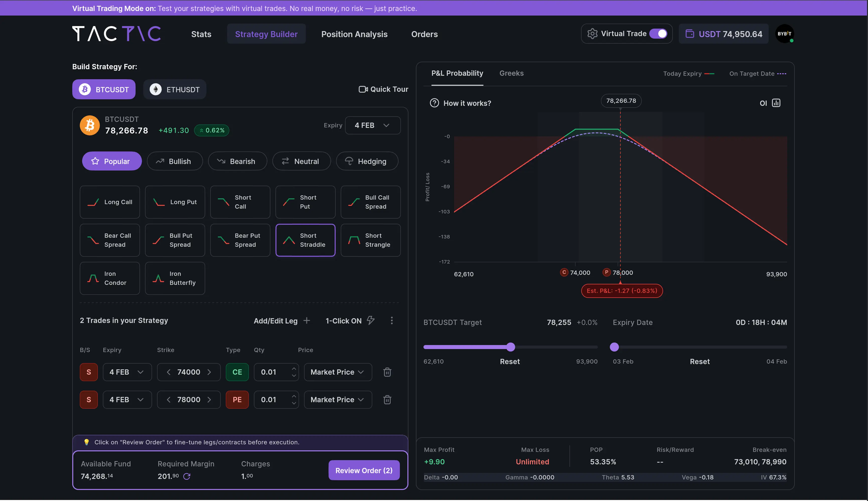The image size is (868, 501).
Task: Open the three-dot strategy options menu
Action: (392, 321)
